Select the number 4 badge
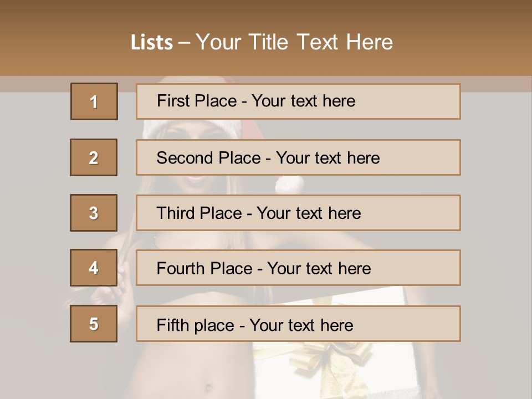 click(x=94, y=268)
